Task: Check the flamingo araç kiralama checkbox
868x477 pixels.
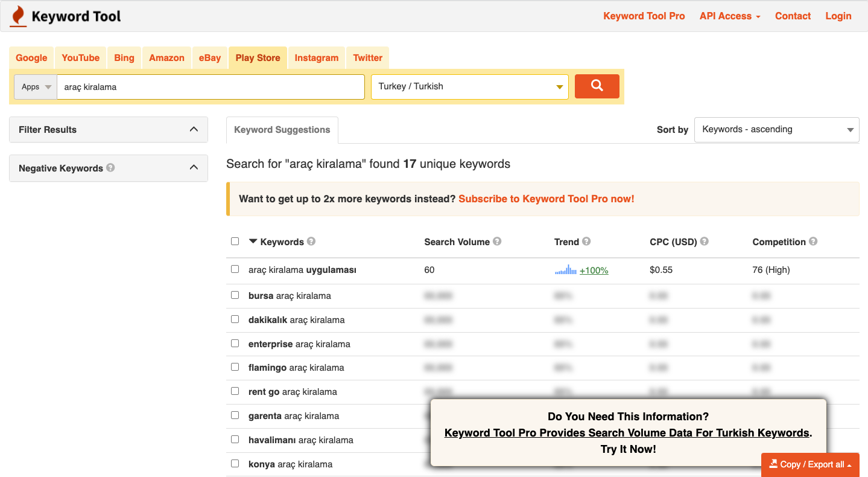Action: point(235,367)
